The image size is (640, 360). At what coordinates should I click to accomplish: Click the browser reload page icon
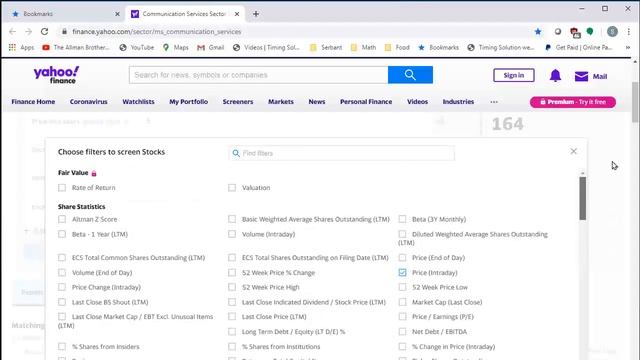click(44, 31)
